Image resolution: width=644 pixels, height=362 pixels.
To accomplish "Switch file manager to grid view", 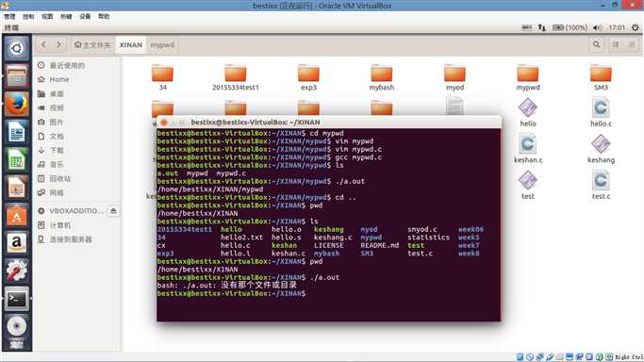I will pyautogui.click(x=632, y=44).
